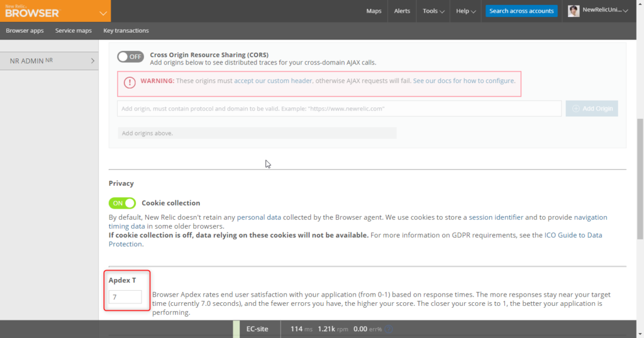Screen dimensions: 644x338
Task: Switch to Key transactions tab
Action: [126, 31]
